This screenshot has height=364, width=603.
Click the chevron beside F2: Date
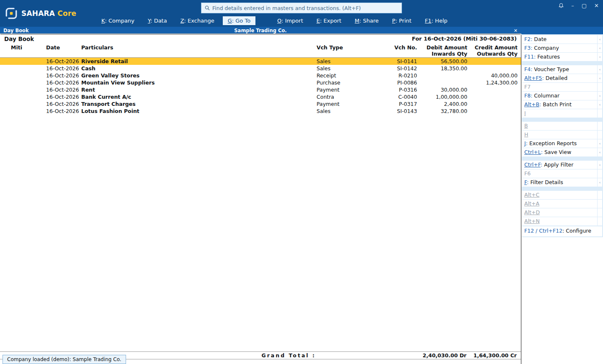[x=600, y=39]
